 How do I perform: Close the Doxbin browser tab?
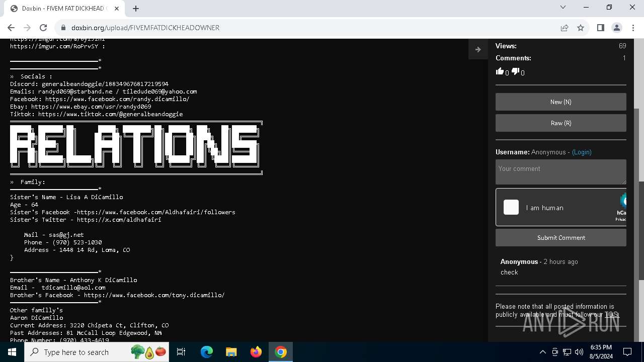point(117,9)
